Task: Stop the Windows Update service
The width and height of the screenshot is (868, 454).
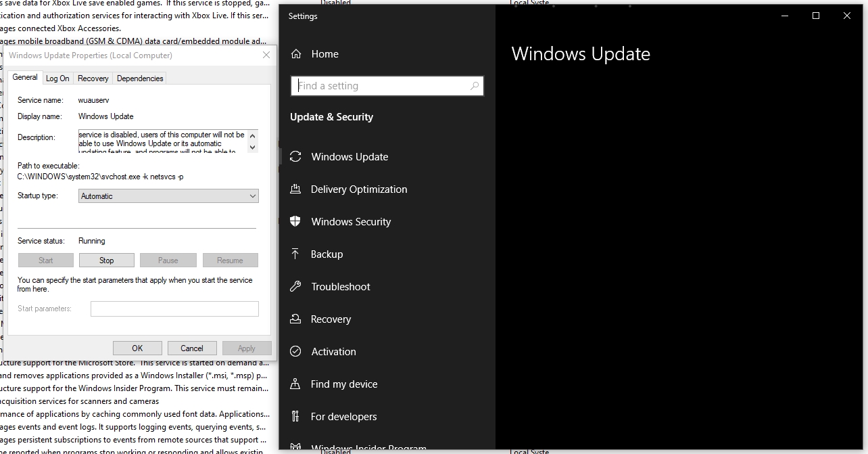Action: point(107,260)
